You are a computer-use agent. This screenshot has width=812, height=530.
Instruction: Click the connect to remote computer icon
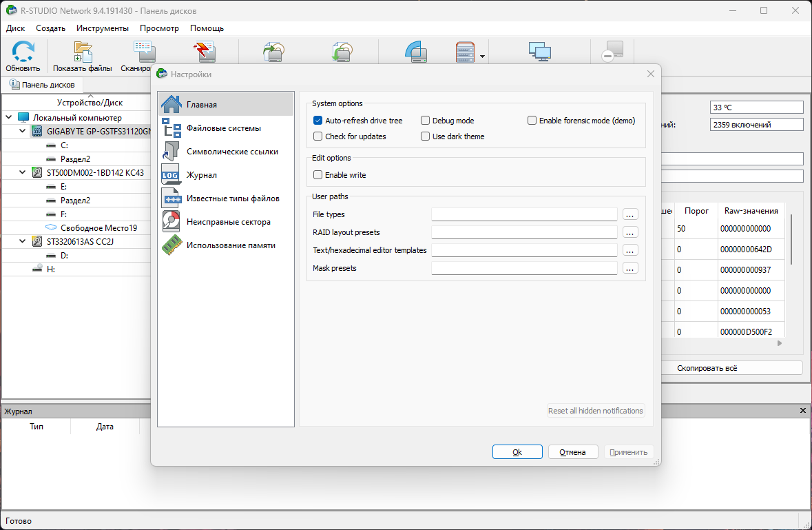[x=539, y=52]
